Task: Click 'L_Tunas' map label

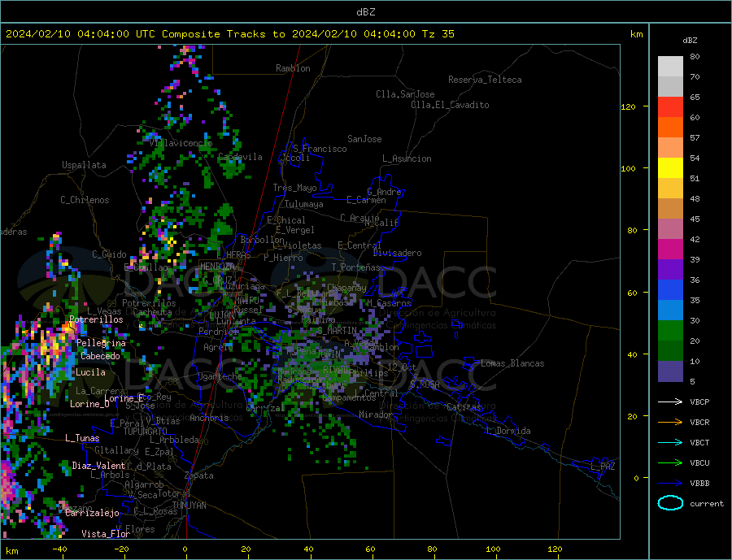Action: (x=82, y=438)
